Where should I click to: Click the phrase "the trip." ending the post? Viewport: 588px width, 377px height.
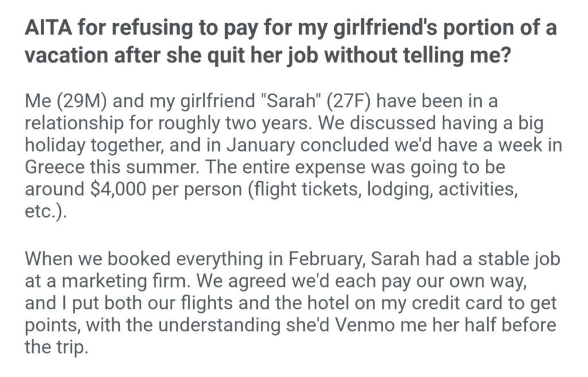(x=56, y=347)
